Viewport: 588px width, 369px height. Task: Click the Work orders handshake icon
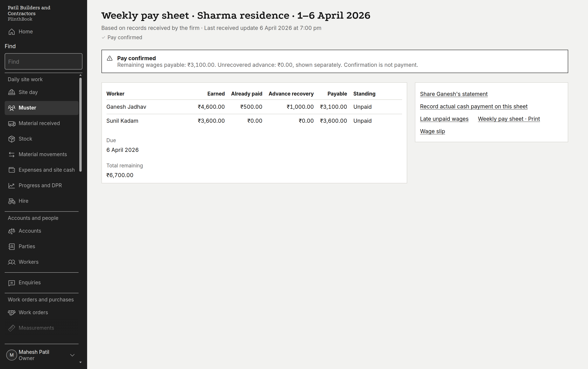point(11,312)
